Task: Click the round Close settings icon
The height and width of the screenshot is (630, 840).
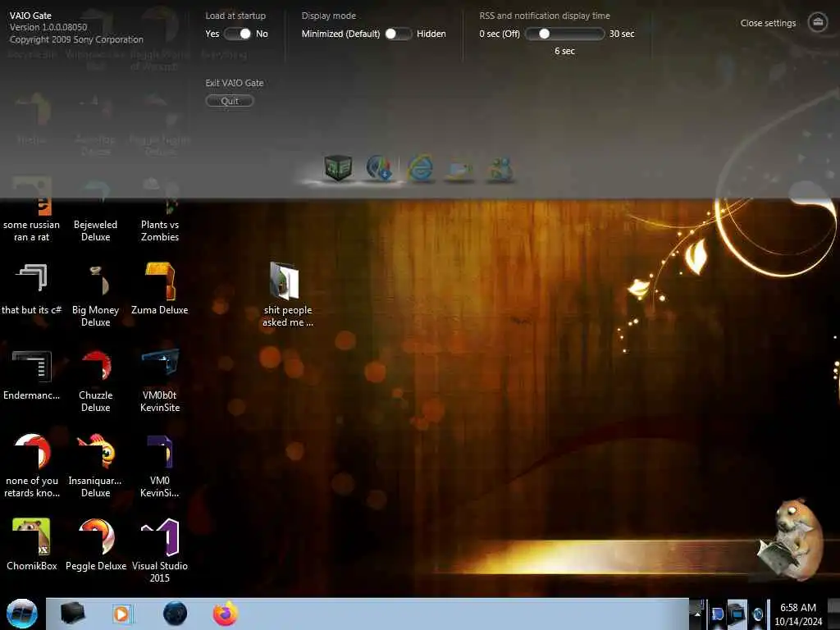Action: point(818,22)
